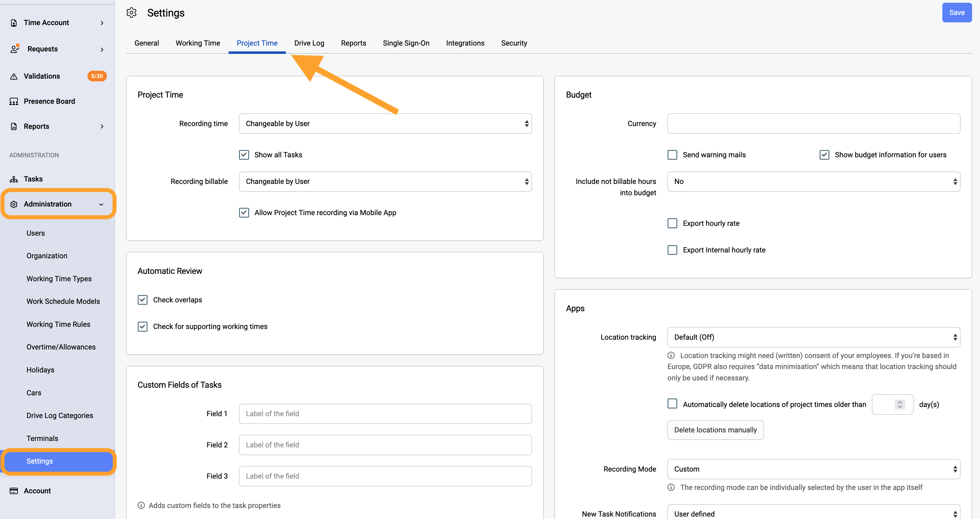Disable Check overlaps checkbox

[x=143, y=300]
